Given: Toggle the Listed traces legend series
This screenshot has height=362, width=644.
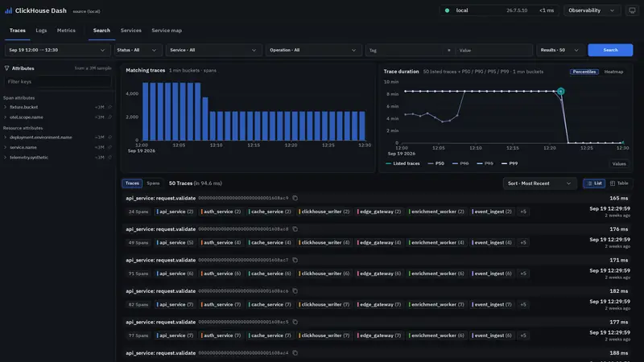Looking at the screenshot, I should [x=402, y=163].
